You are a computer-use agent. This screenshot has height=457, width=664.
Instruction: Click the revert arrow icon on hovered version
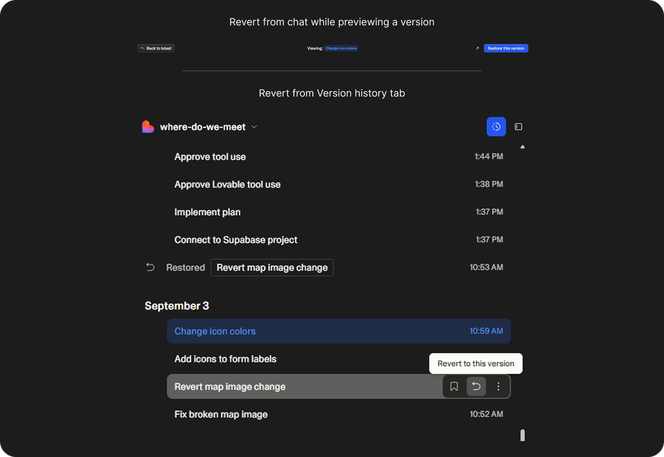(x=476, y=387)
